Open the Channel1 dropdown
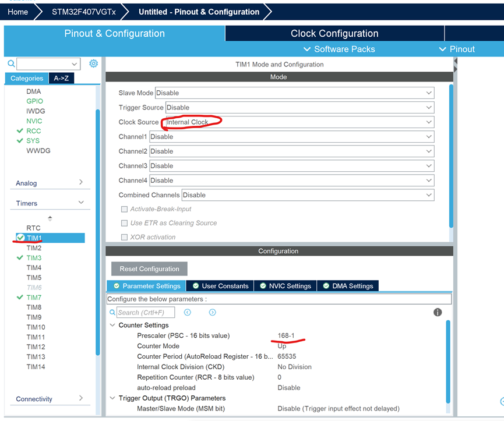 click(292, 137)
